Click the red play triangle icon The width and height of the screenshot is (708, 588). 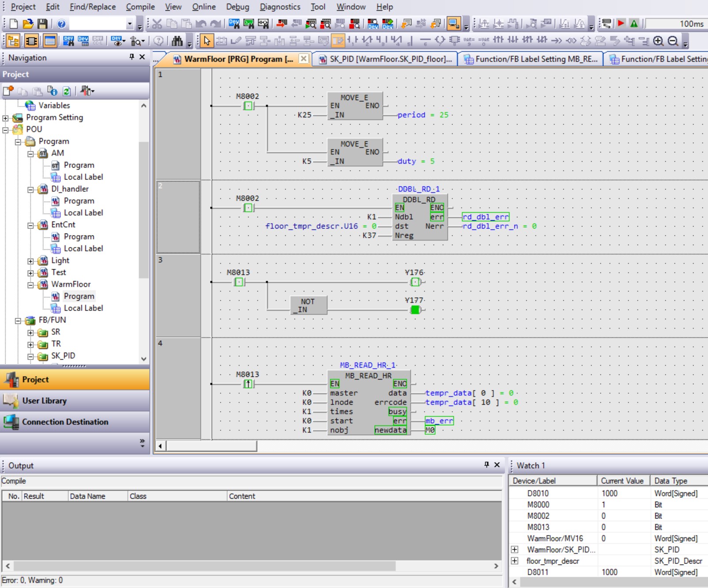[621, 24]
